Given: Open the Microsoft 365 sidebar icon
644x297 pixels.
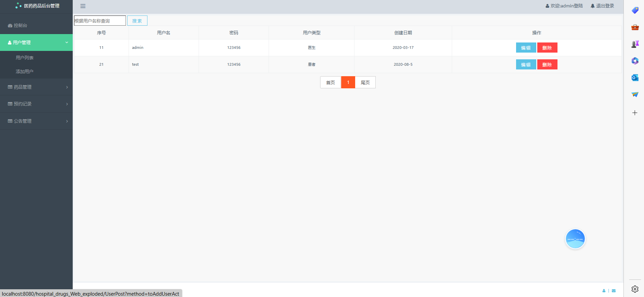Looking at the screenshot, I should tap(635, 61).
